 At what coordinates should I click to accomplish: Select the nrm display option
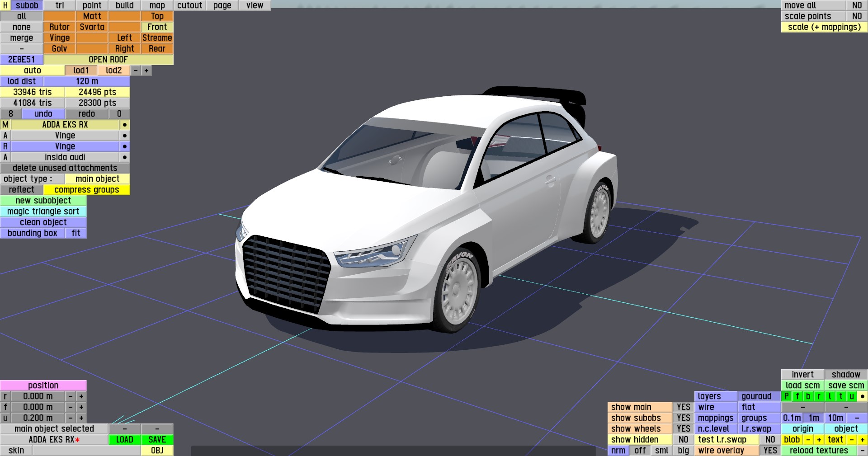(618, 450)
